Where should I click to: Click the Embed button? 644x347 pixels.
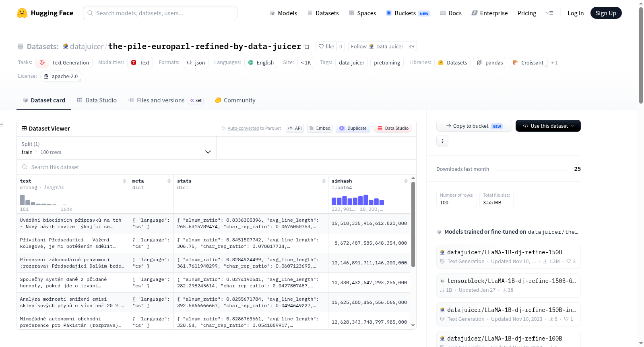click(320, 128)
